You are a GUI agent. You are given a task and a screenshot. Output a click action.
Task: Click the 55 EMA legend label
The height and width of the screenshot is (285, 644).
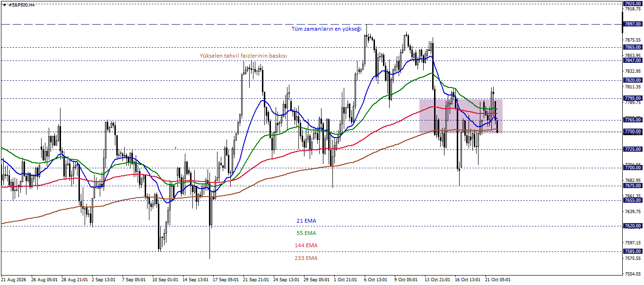(x=306, y=233)
